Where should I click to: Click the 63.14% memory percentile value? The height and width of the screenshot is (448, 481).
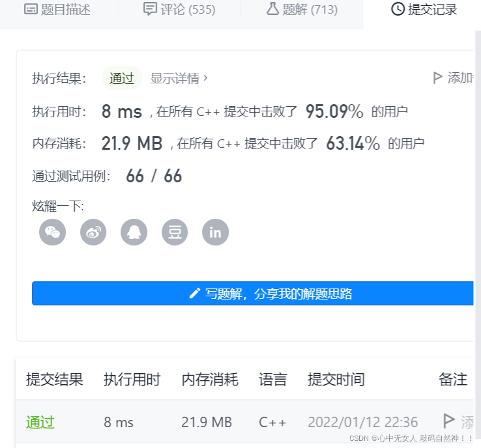[x=353, y=143]
